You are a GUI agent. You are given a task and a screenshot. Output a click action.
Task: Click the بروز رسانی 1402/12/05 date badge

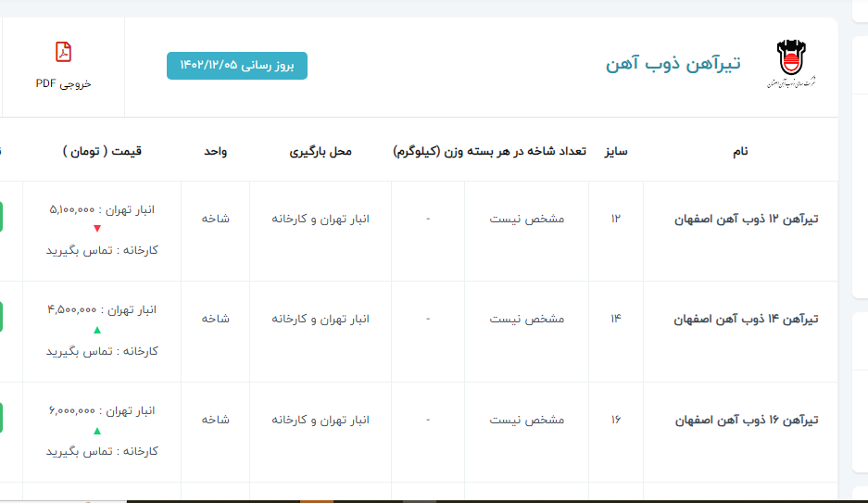tap(237, 66)
